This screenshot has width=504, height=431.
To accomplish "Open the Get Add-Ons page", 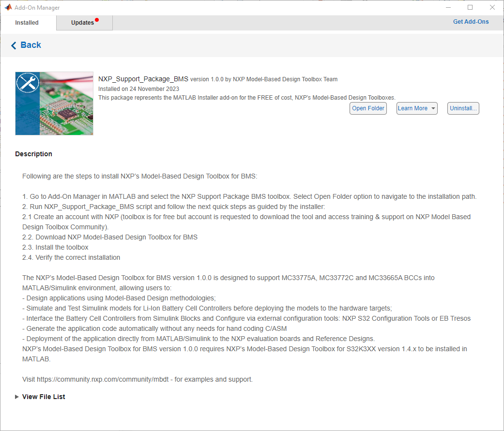I will pyautogui.click(x=471, y=21).
